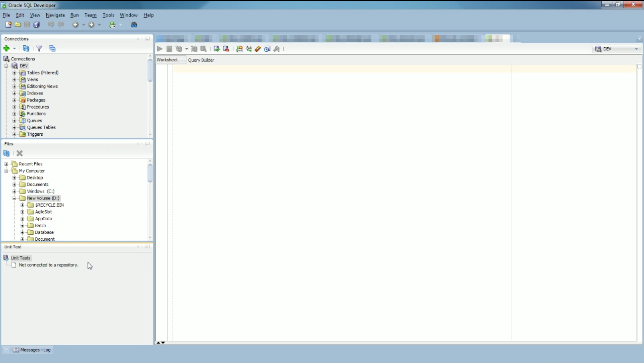Click the funnel filter icon in Connections
The height and width of the screenshot is (363, 644).
[39, 49]
